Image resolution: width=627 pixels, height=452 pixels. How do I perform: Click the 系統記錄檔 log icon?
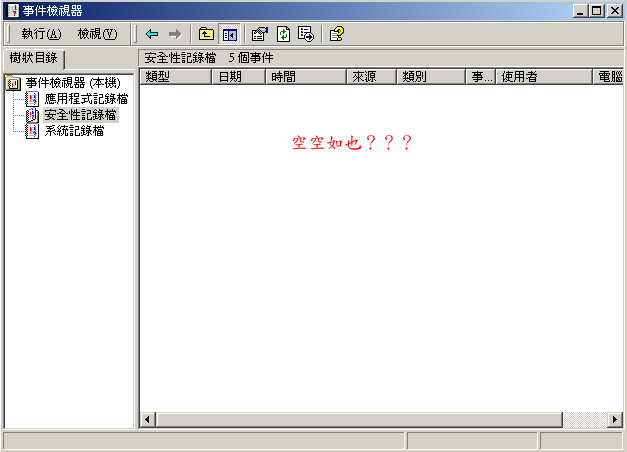(32, 131)
